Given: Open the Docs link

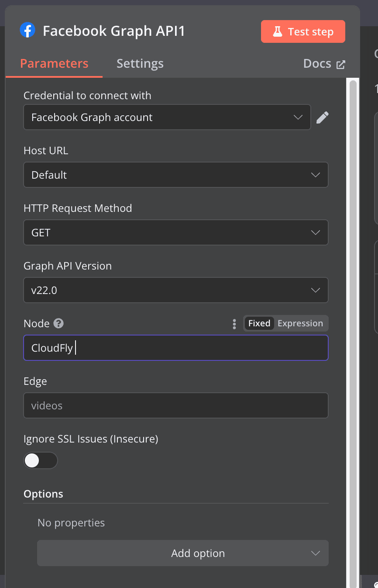Looking at the screenshot, I should click(x=317, y=64).
